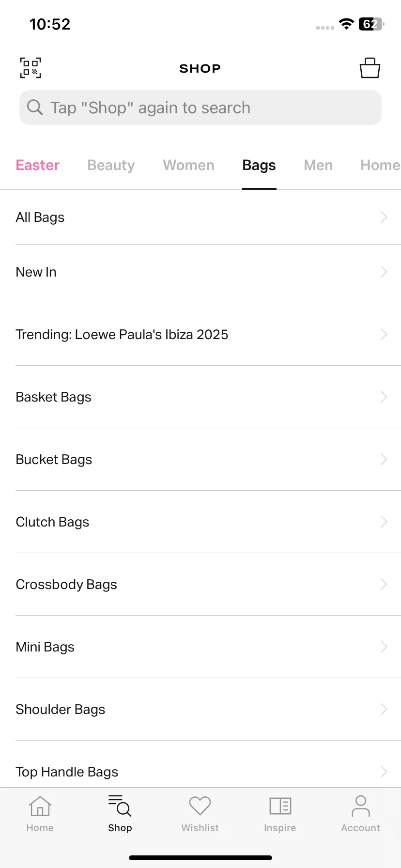Open Account profile icon

pyautogui.click(x=361, y=806)
